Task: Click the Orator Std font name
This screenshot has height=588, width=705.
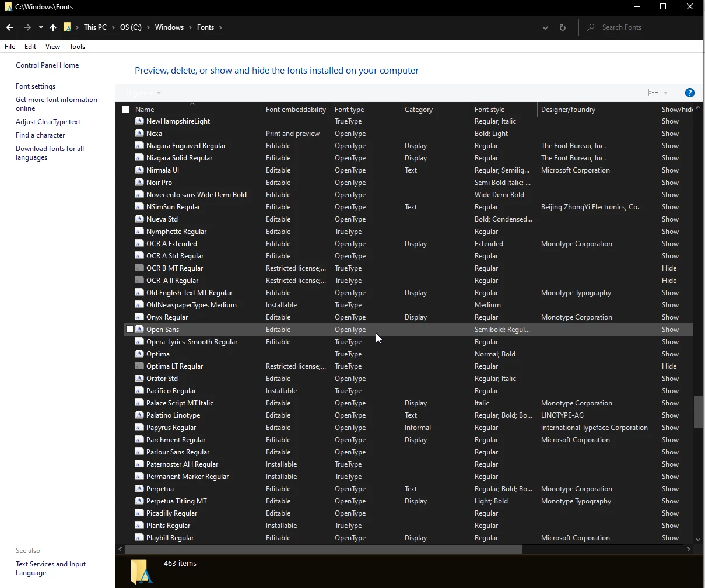Action: pos(162,379)
